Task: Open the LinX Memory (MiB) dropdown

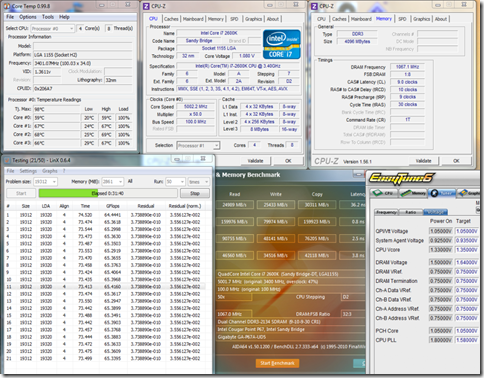Action: 113,182
